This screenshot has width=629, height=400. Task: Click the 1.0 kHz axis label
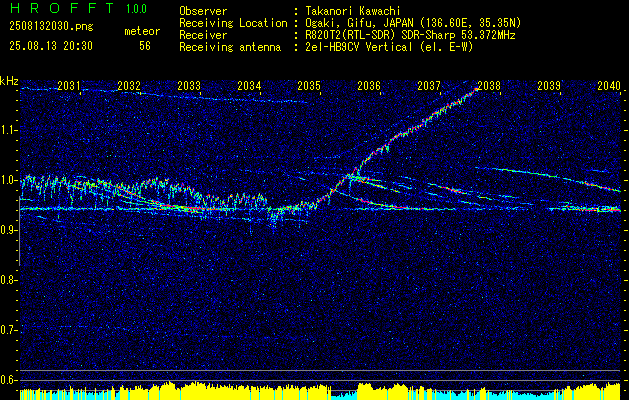click(7, 180)
